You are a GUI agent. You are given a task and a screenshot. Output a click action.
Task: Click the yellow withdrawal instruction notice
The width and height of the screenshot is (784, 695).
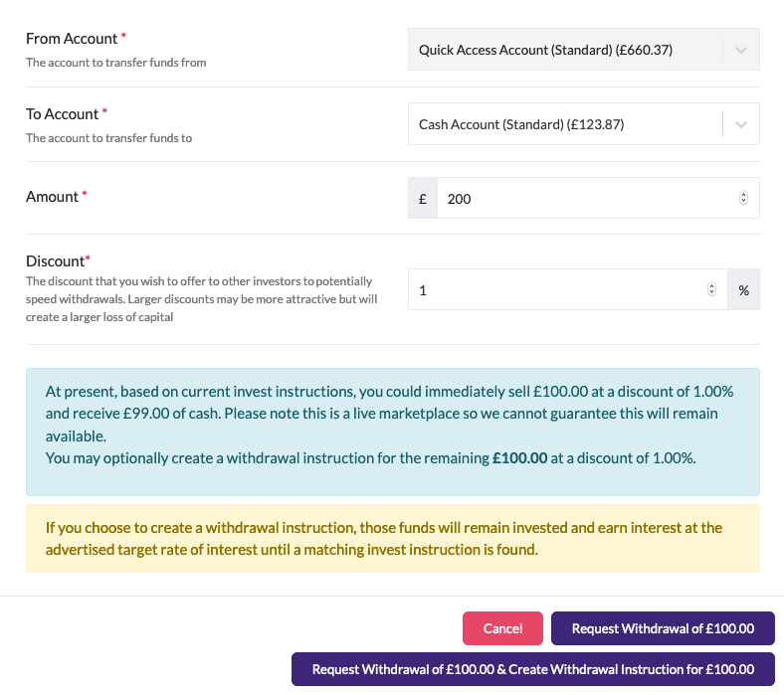[x=392, y=538]
